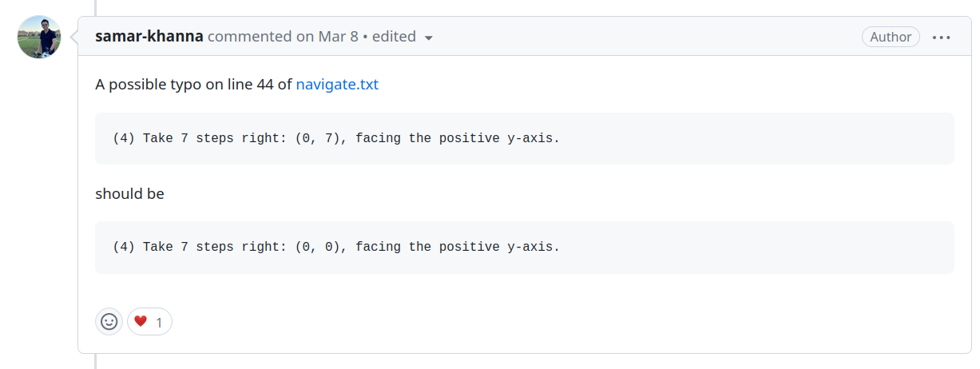Viewport: 980px width, 369px height.
Task: Open the samar-khanna username link
Action: (x=149, y=37)
